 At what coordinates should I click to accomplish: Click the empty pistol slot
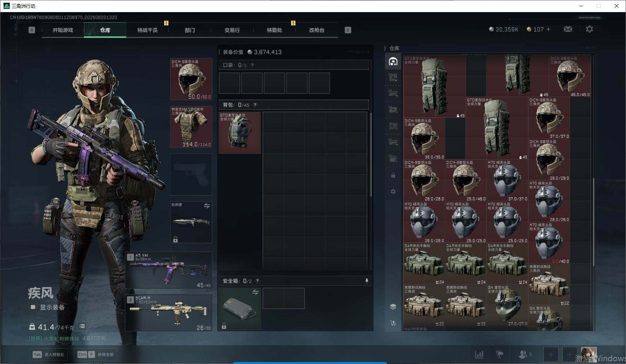pos(191,174)
